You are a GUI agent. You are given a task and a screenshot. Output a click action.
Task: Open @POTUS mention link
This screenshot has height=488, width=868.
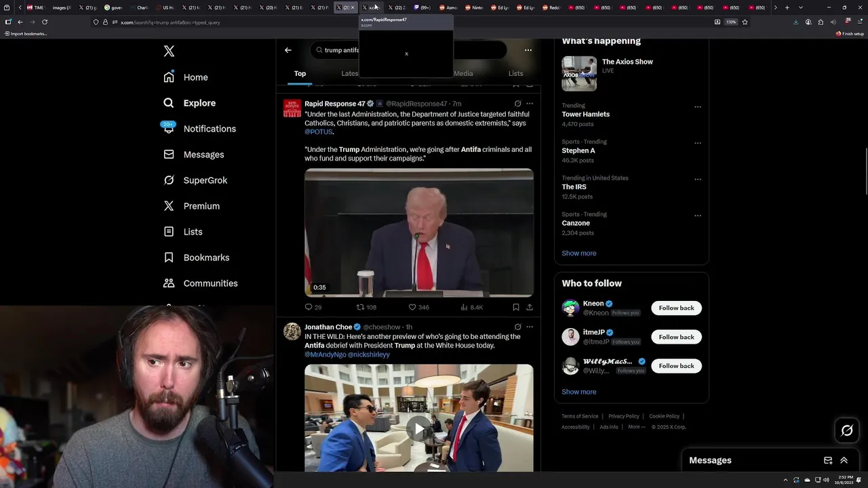[x=319, y=132]
